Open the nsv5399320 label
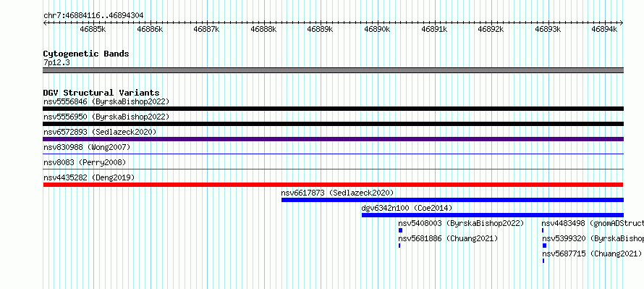 click(x=593, y=238)
